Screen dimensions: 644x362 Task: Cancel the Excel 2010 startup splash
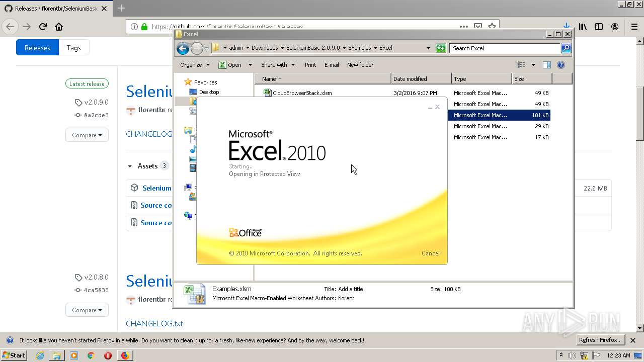(430, 253)
